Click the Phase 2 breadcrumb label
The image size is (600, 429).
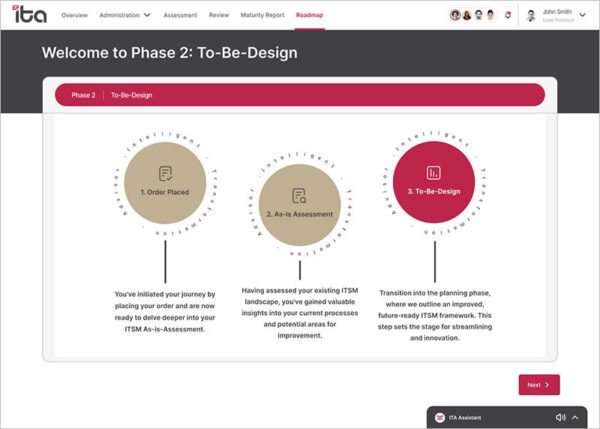[x=83, y=95]
